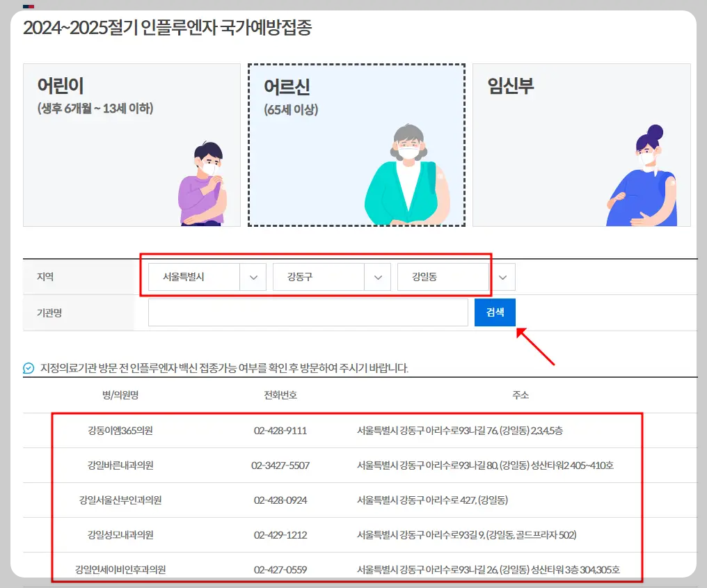
Task: Select the 어르신 seniors 65+ vaccination card
Action: (x=356, y=145)
